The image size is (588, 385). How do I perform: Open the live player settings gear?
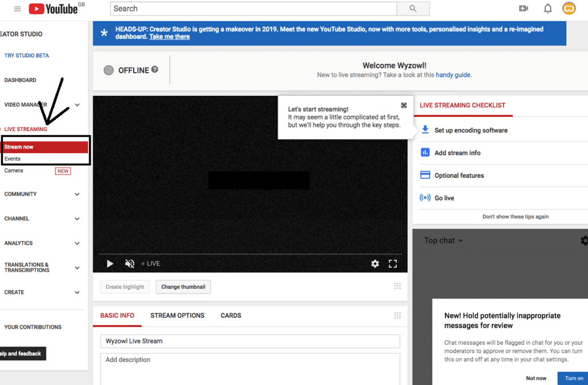coord(375,263)
